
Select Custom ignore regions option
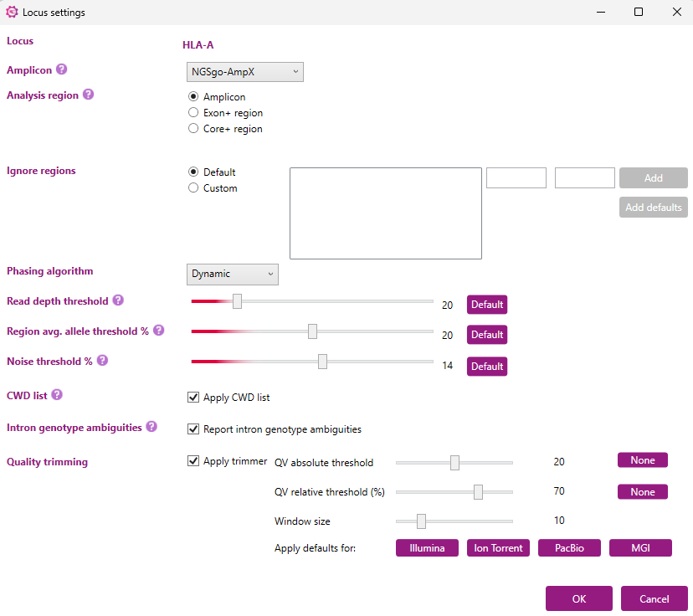click(194, 188)
